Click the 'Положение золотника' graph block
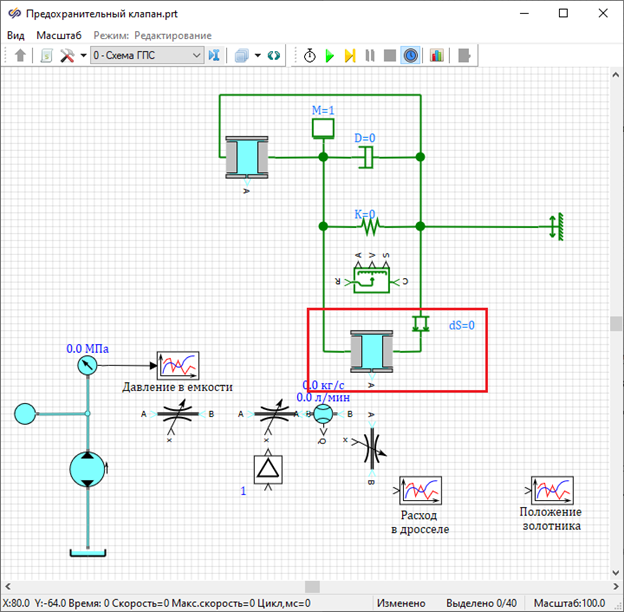 coord(550,491)
